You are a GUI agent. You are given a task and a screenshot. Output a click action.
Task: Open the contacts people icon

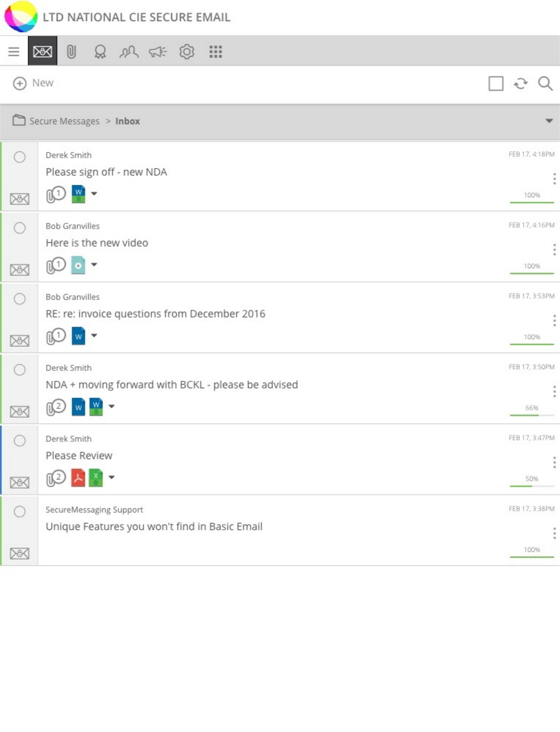tap(129, 52)
